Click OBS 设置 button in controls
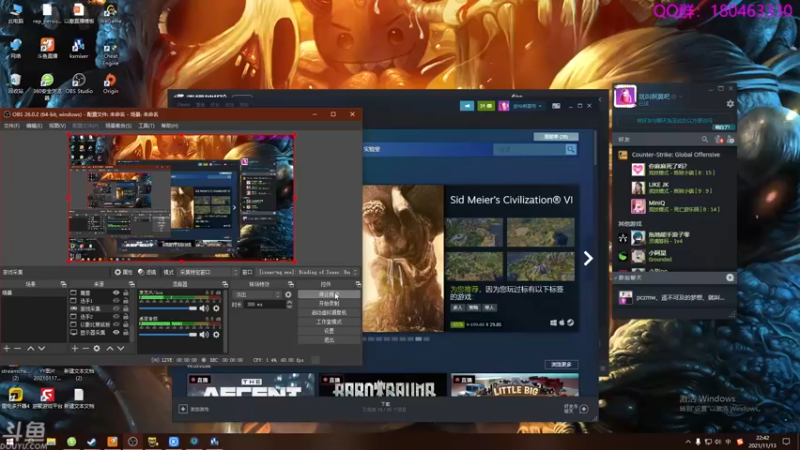Screen dimensions: 800x450 click(329, 331)
